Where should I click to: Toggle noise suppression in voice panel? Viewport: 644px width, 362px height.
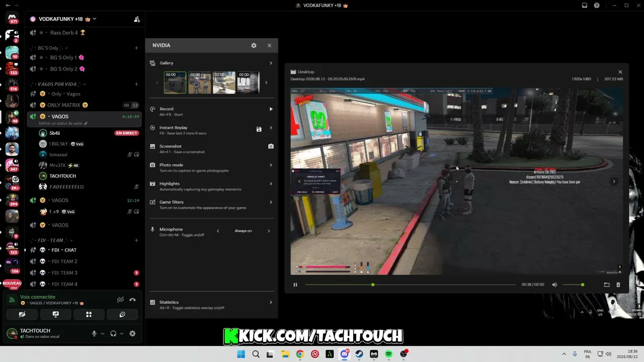(120, 300)
